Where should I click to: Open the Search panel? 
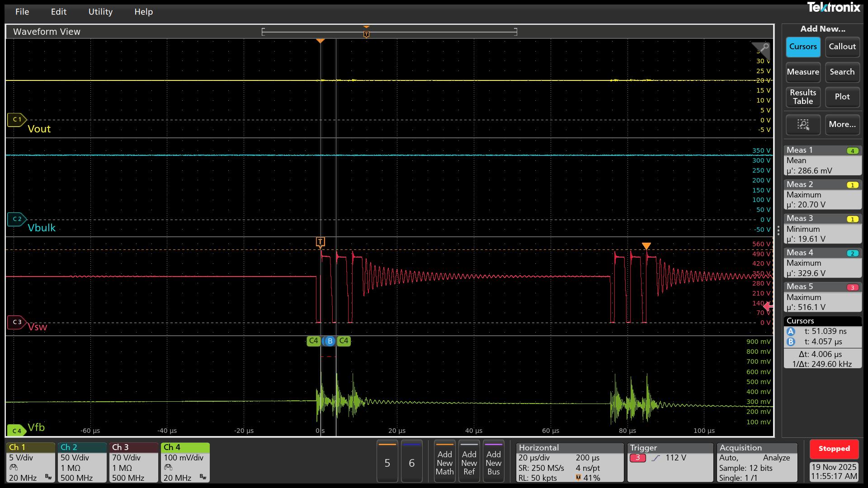pyautogui.click(x=842, y=72)
